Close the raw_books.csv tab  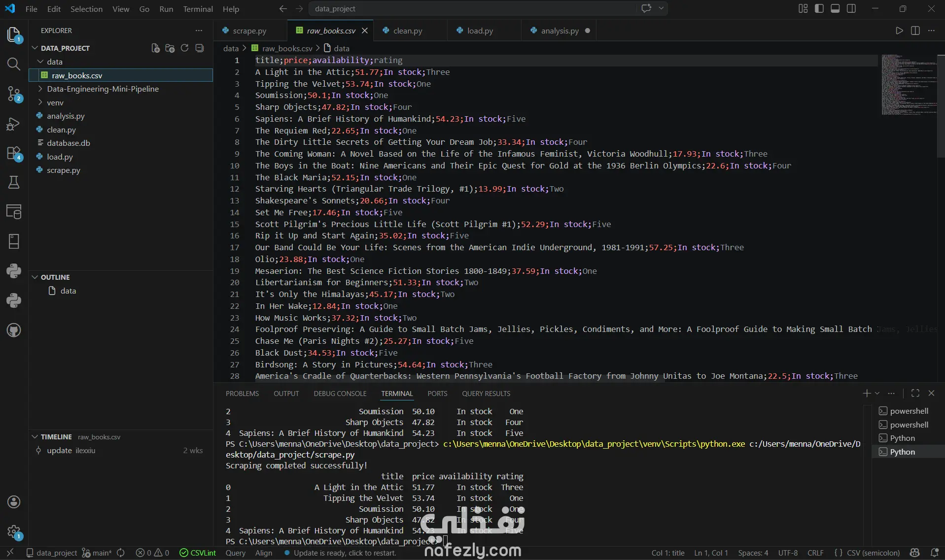[365, 31]
